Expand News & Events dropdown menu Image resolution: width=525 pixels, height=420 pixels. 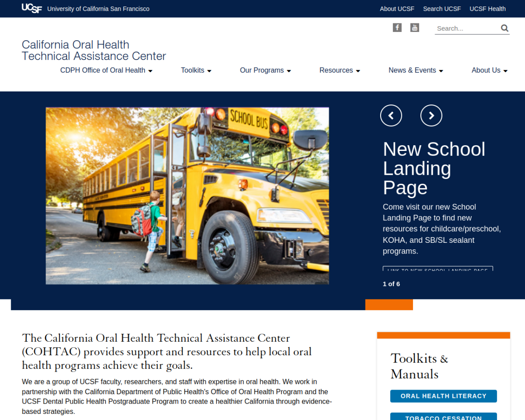click(x=416, y=70)
